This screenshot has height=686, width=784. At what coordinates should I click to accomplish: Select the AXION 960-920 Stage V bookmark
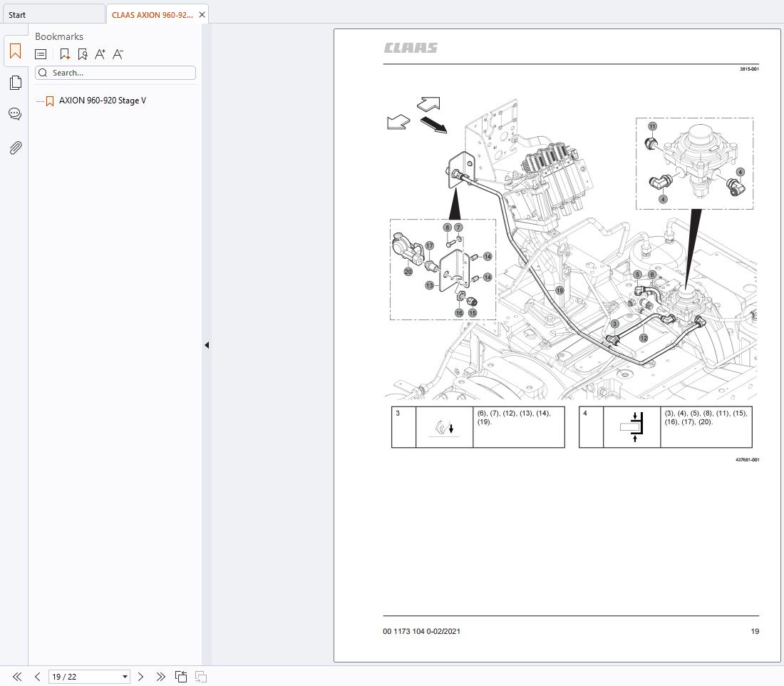pyautogui.click(x=103, y=101)
